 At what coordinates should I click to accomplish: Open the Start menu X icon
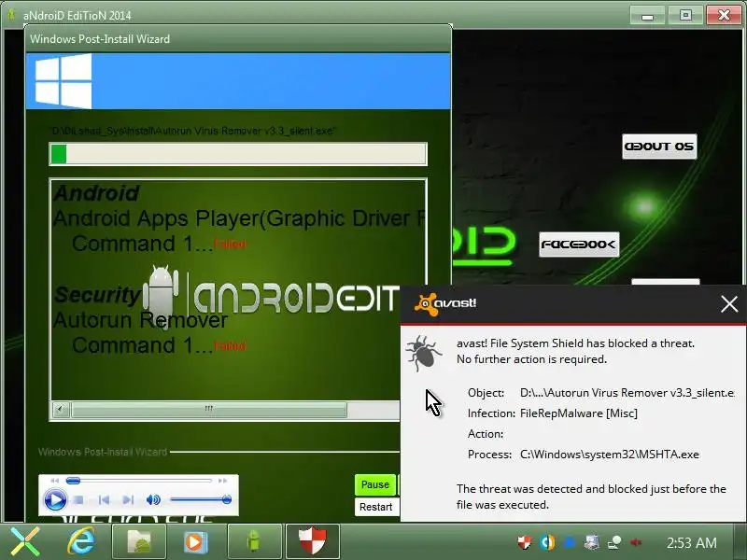click(25, 541)
